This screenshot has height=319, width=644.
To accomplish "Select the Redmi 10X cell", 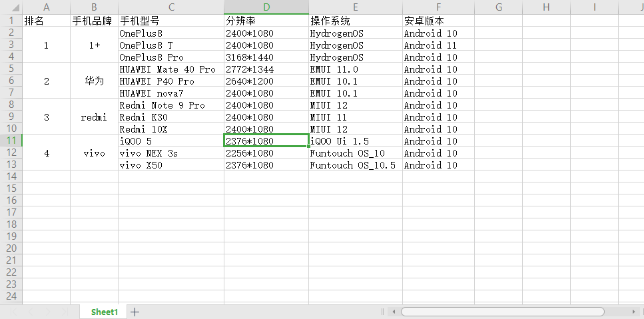I will coord(171,129).
